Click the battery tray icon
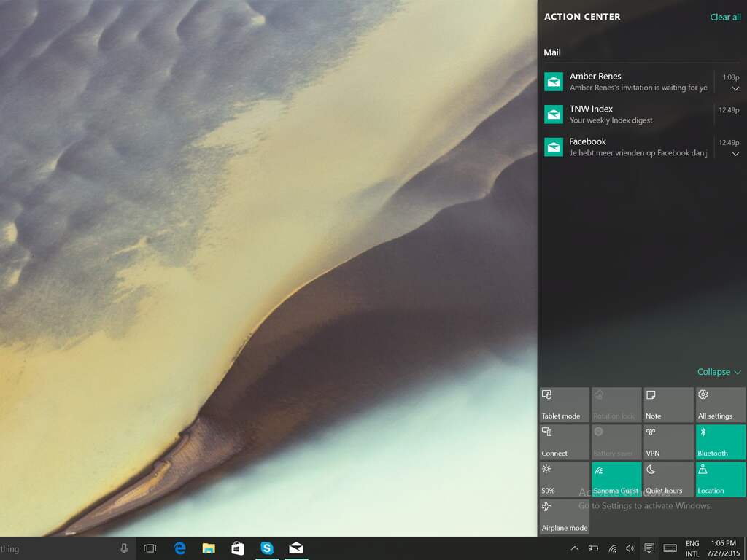Image resolution: width=747 pixels, height=560 pixels. pyautogui.click(x=593, y=548)
